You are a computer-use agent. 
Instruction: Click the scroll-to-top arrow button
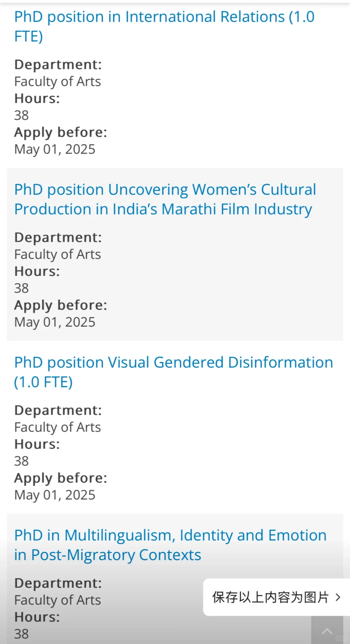coord(327,631)
